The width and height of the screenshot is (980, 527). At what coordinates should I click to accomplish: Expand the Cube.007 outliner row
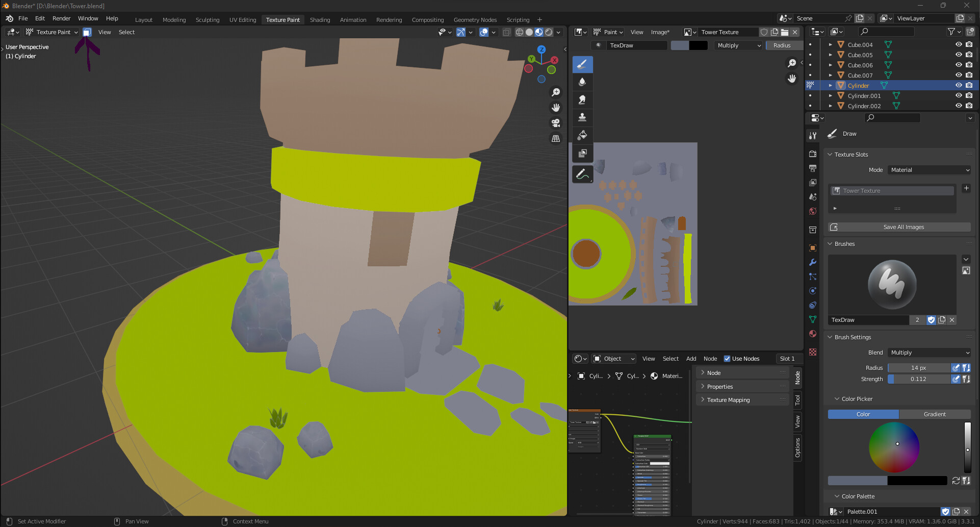pyautogui.click(x=831, y=75)
